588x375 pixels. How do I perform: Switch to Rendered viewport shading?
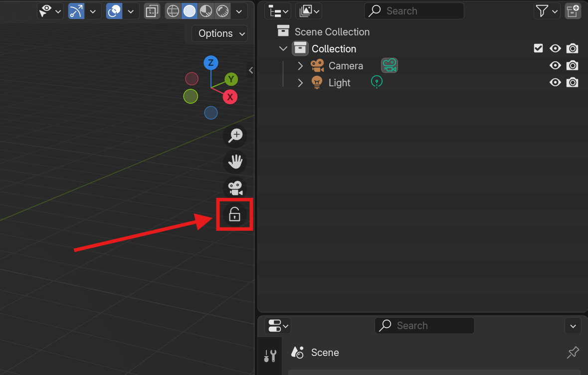pos(222,11)
